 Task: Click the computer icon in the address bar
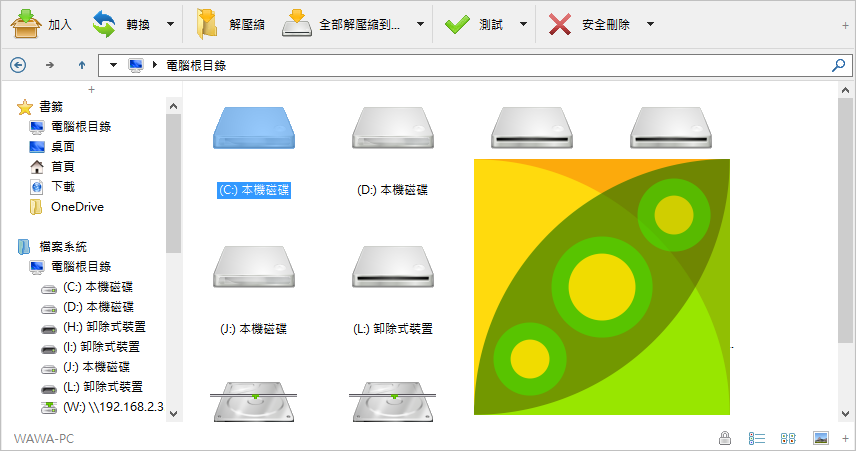(135, 65)
